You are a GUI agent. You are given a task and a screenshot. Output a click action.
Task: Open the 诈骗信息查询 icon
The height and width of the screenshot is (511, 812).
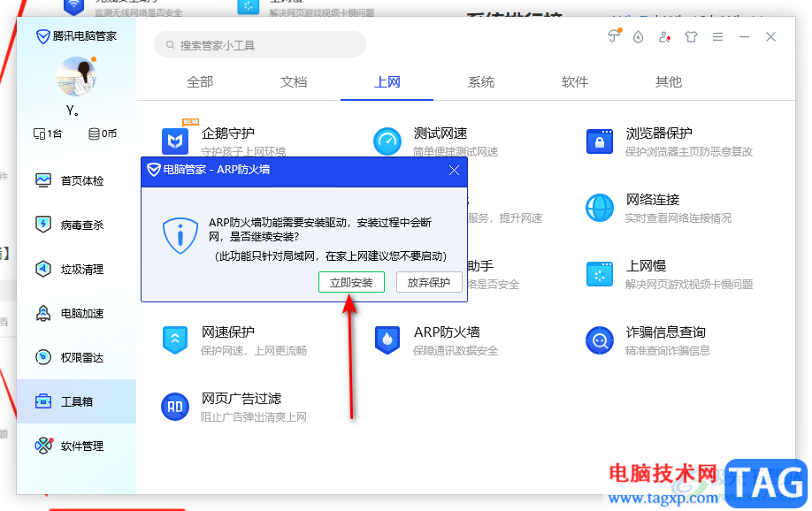click(x=600, y=340)
